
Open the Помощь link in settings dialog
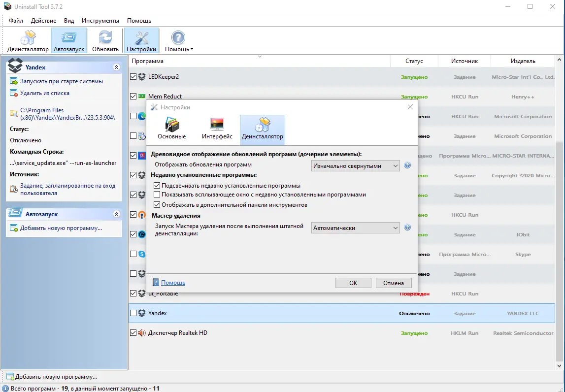pyautogui.click(x=173, y=283)
